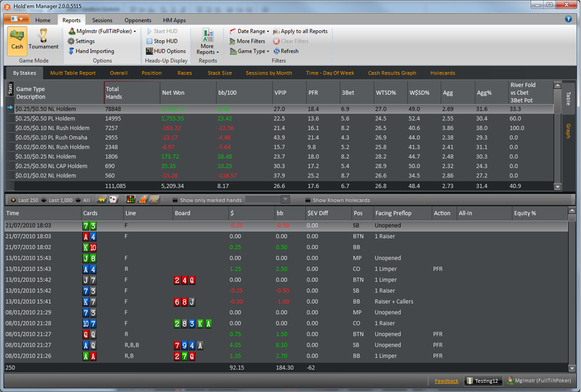Select the Last 1,000 hands radio button
The width and height of the screenshot is (581, 392).
click(x=43, y=199)
